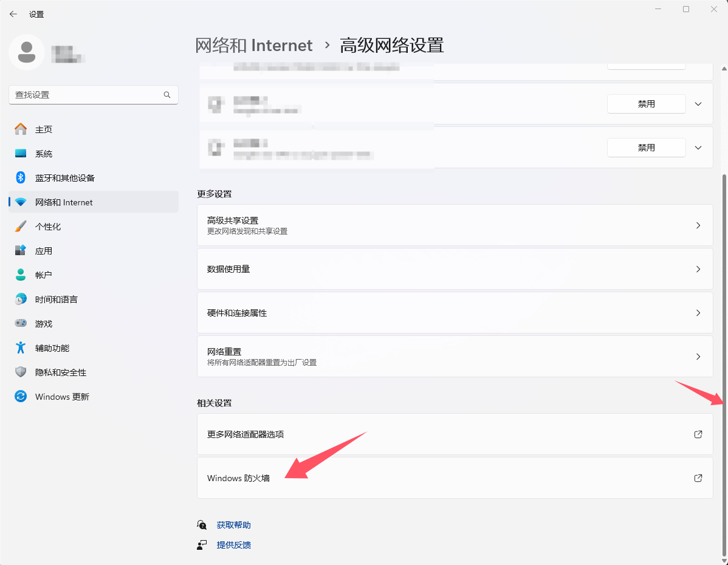Screen dimensions: 728x565
Task: Open 游戏 settings category
Action: 94,323
